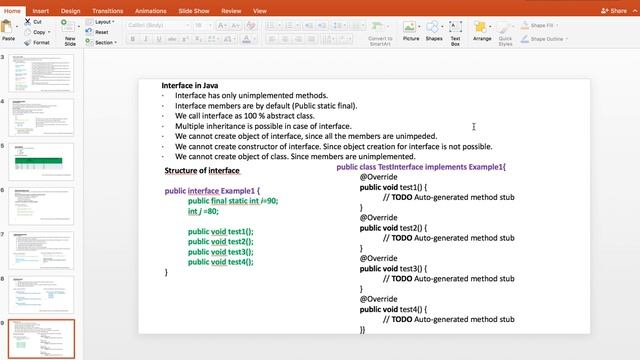Click the Copy icon
The width and height of the screenshot is (640, 360).
point(28,32)
